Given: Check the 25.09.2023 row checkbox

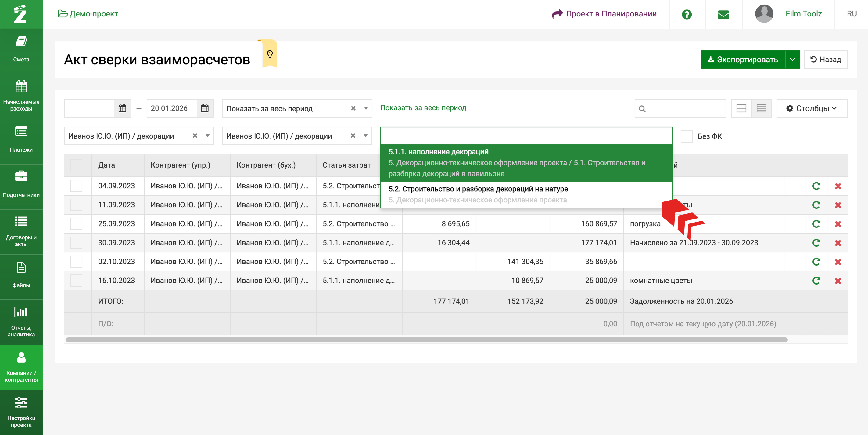Looking at the screenshot, I should click(76, 224).
